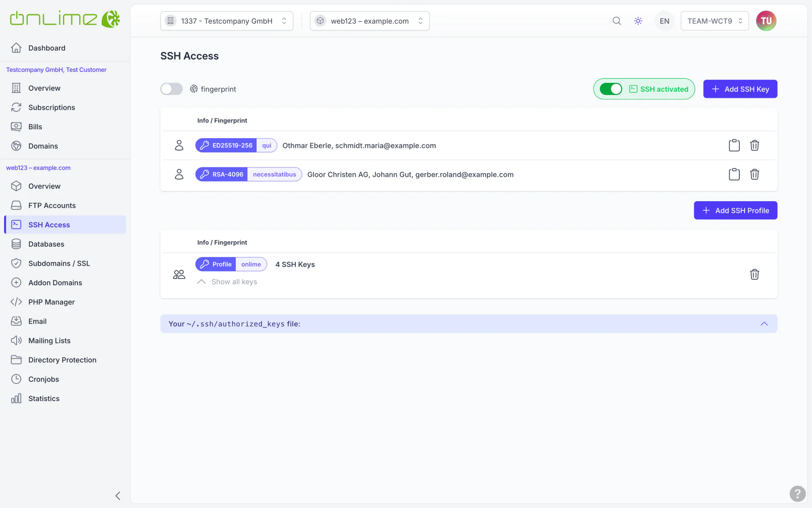This screenshot has width=812, height=508.
Task: Click the SSH Access page heading
Action: click(x=190, y=56)
